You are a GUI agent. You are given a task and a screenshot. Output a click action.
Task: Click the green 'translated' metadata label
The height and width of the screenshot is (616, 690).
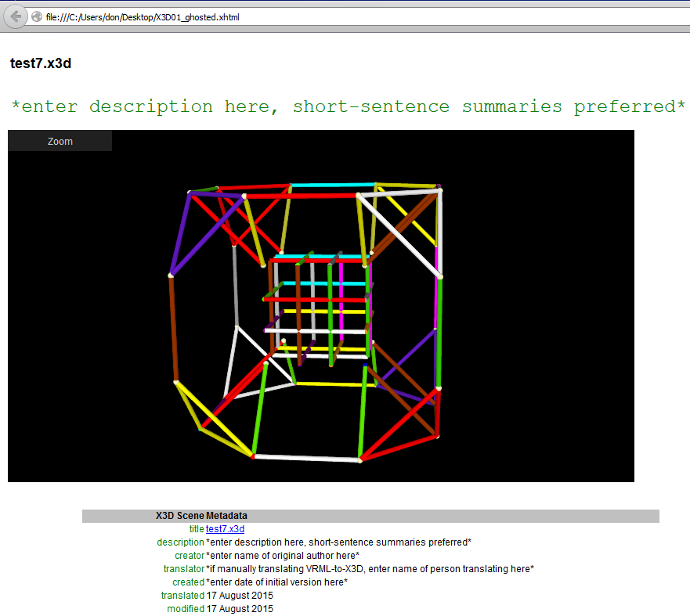[182, 596]
